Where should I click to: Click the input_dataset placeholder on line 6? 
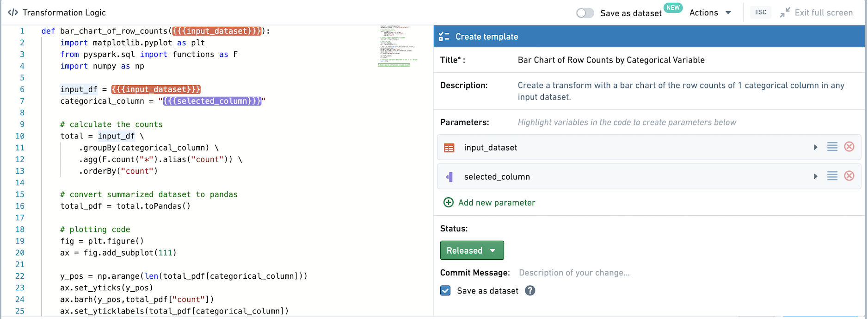pos(156,89)
